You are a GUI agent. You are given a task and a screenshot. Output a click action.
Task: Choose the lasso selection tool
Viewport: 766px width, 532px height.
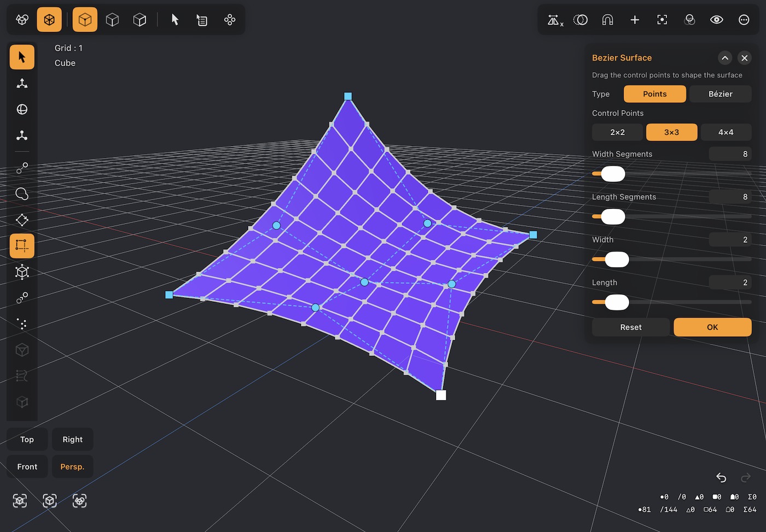(x=22, y=194)
